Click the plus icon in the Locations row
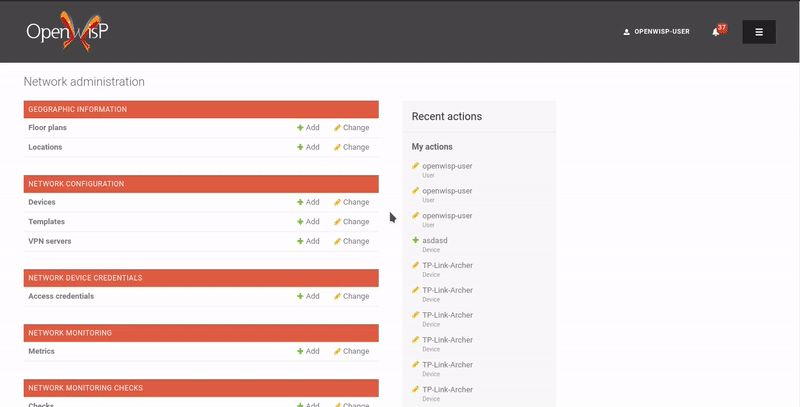 coord(300,147)
